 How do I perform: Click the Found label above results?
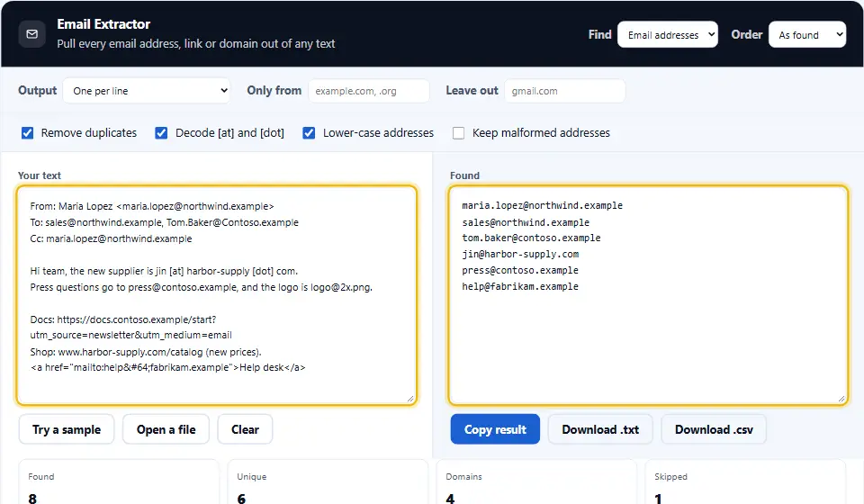click(464, 175)
